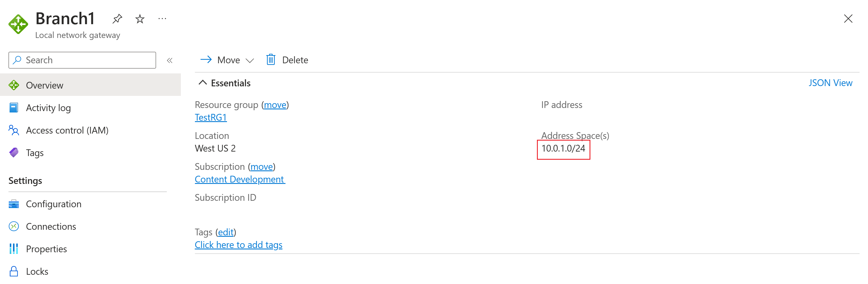Go to Connections in Settings
868x284 pixels.
[51, 227]
